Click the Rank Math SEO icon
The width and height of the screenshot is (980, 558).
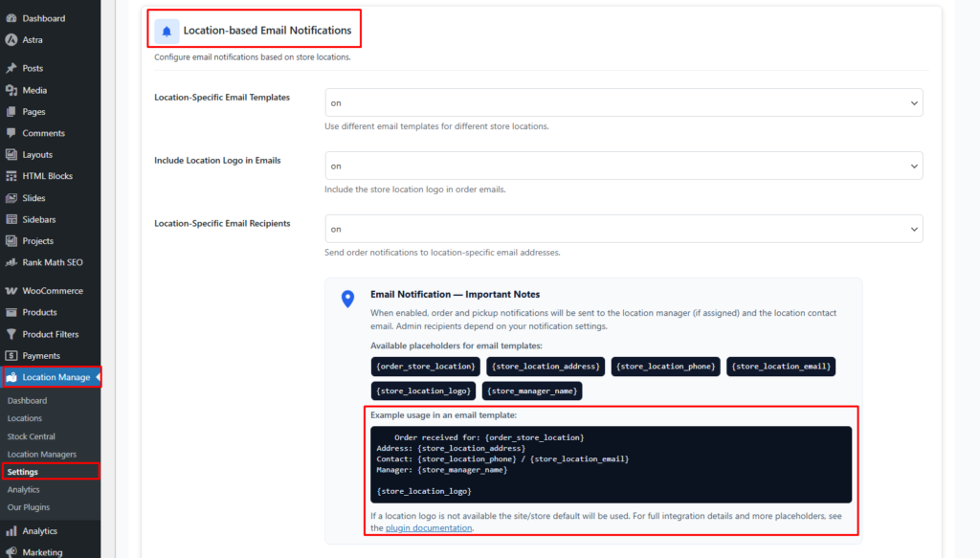[x=11, y=262]
